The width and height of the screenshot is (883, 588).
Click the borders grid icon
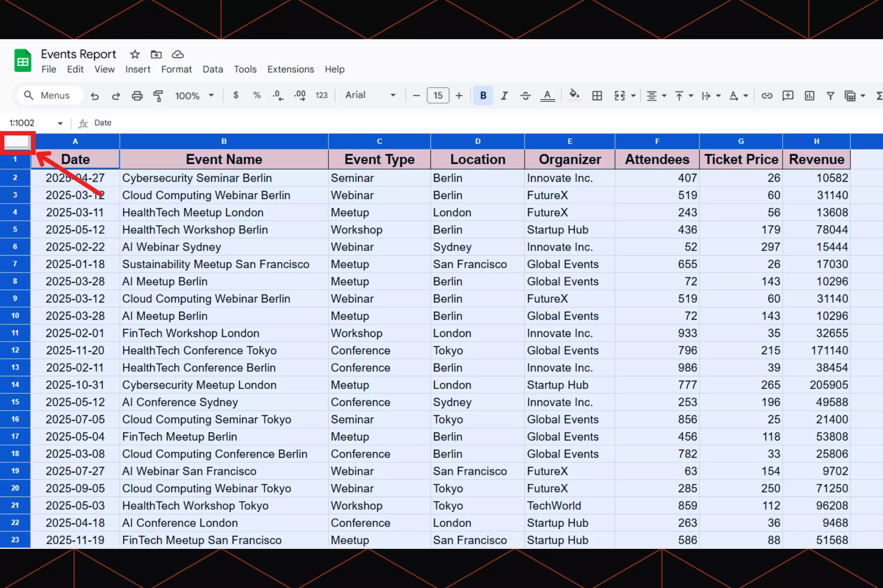click(x=597, y=96)
